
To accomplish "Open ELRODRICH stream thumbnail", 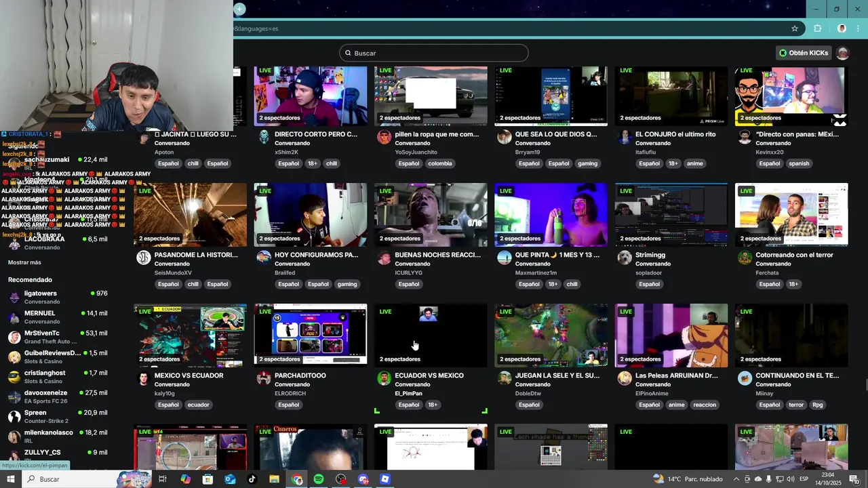I will coord(311,335).
